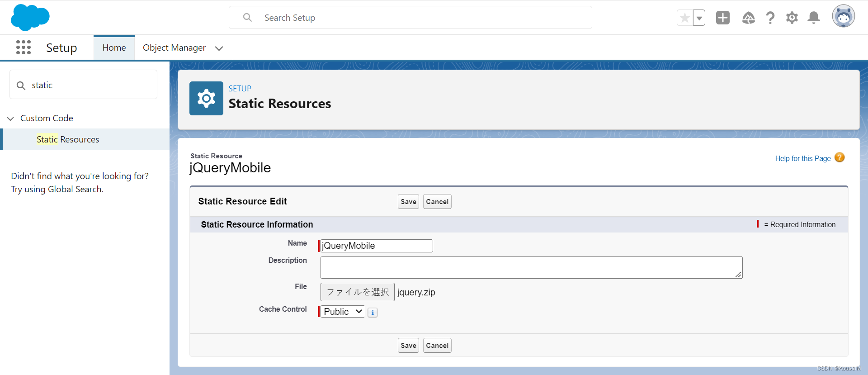Screen dimensions: 868x375
Task: Click the top Save button
Action: (x=408, y=201)
